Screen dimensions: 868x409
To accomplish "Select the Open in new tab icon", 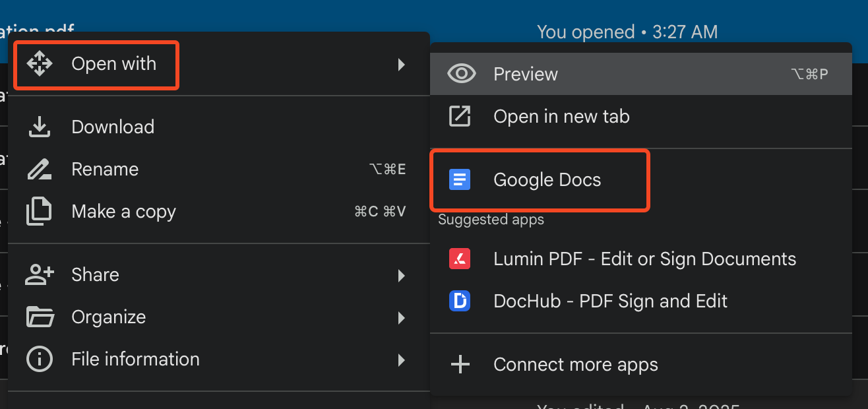I will [x=460, y=117].
